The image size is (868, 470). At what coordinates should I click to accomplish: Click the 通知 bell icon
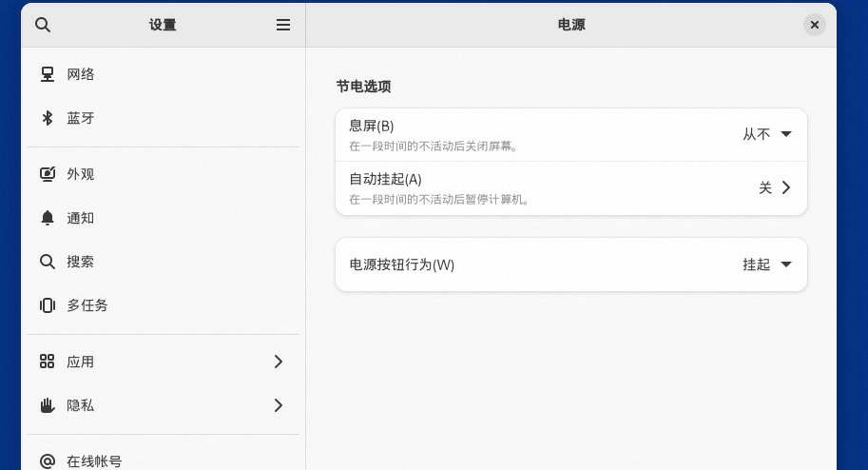pyautogui.click(x=48, y=218)
